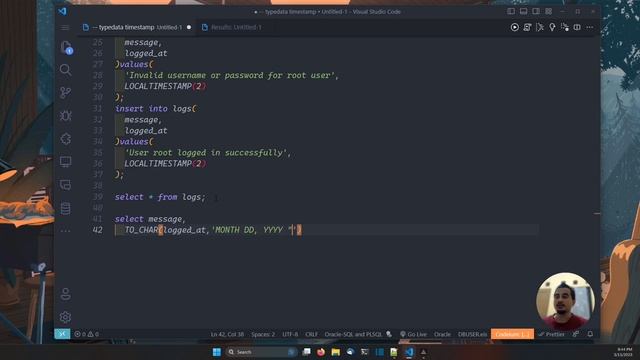
Task: Click 'Invalid username or password' string
Action: [x=231, y=75]
